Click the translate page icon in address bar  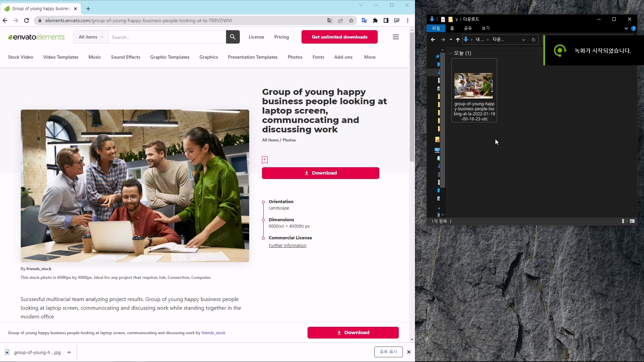330,20
